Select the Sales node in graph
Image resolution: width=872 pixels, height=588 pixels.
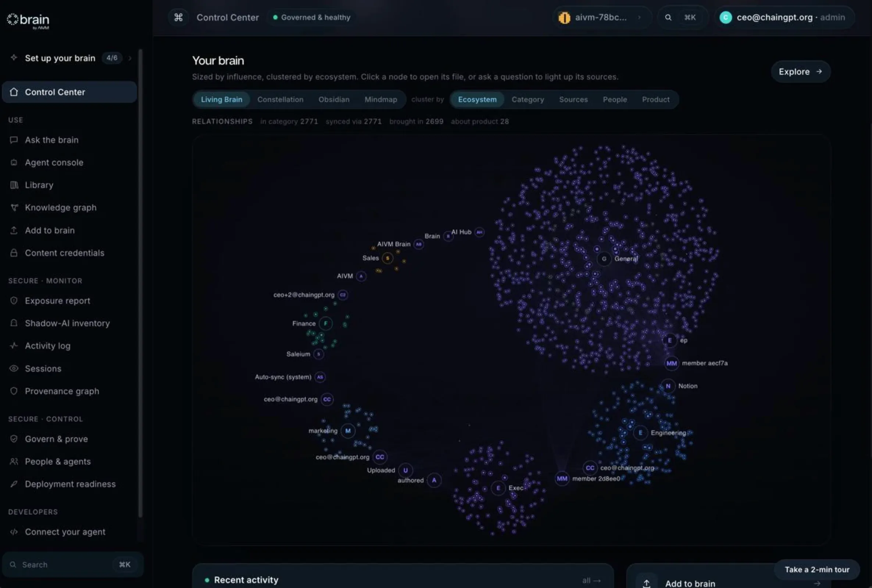387,258
